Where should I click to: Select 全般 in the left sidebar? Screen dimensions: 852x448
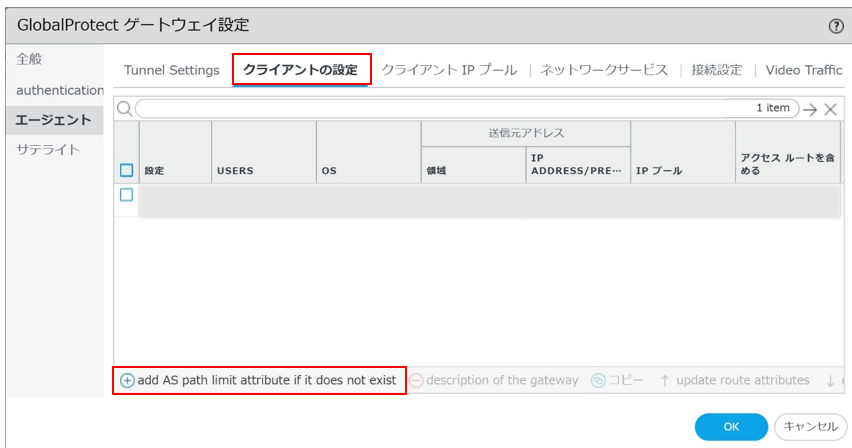[x=29, y=59]
